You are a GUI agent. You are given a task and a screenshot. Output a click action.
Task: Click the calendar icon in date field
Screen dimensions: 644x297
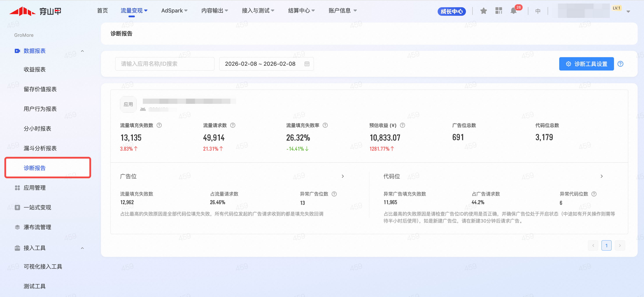coord(307,64)
